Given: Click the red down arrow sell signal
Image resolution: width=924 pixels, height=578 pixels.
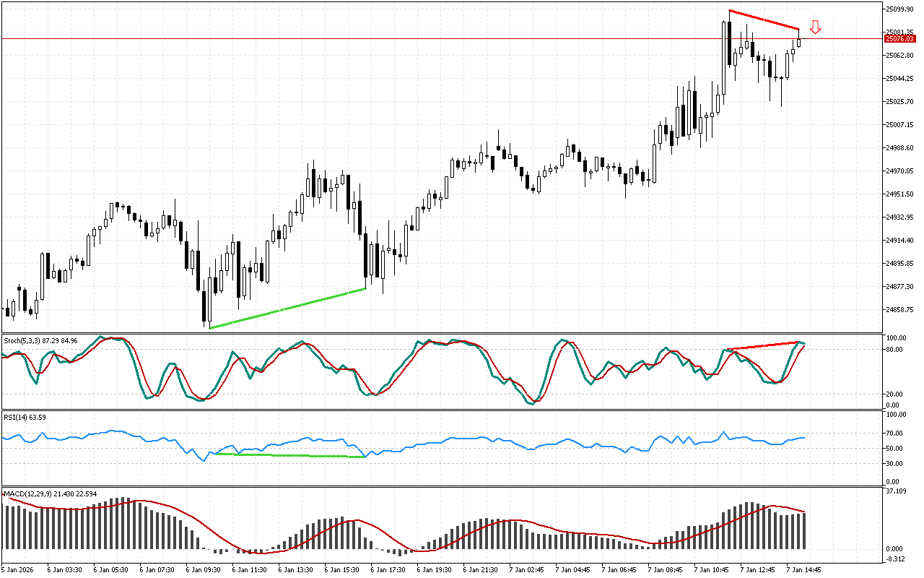Looking at the screenshot, I should pos(815,27).
